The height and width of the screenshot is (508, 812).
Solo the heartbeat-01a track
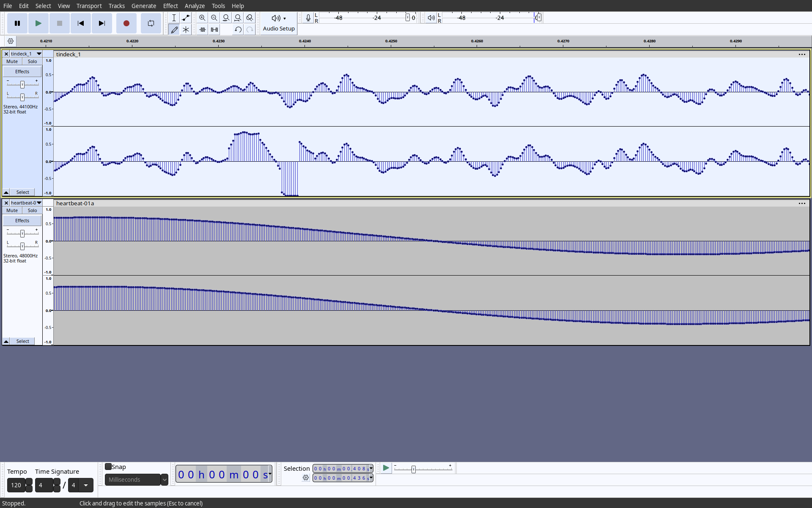pos(32,210)
